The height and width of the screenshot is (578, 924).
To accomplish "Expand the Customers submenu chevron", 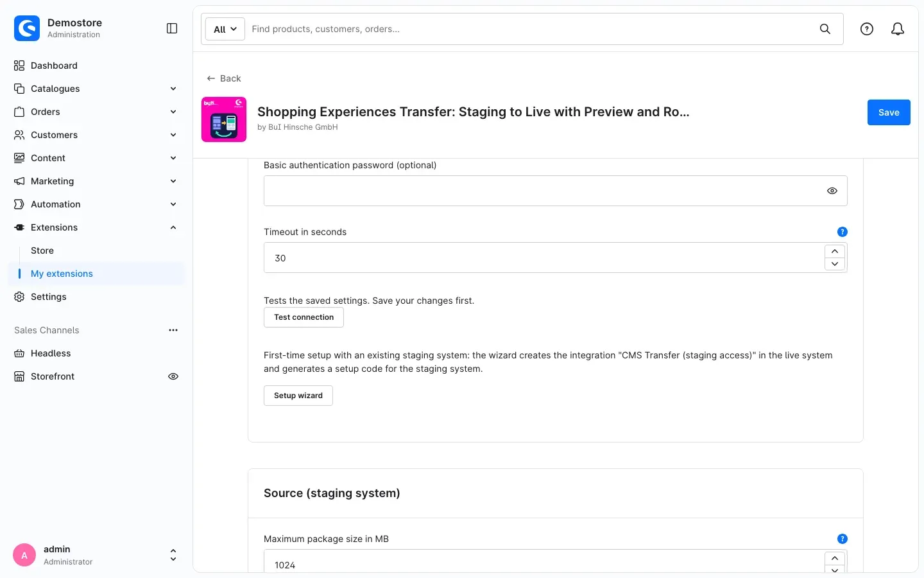I will (173, 135).
